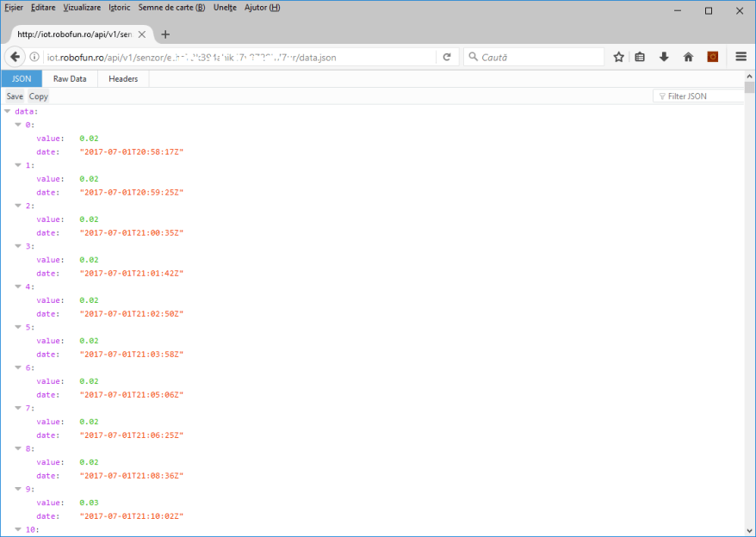Image resolution: width=756 pixels, height=537 pixels.
Task: Switch to the Headers tab
Action: click(x=123, y=78)
